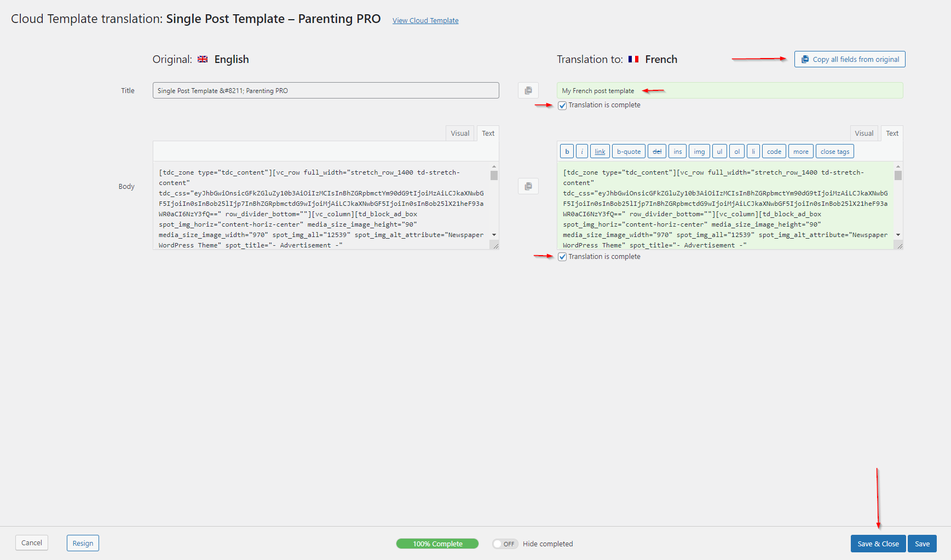Click the French flag icon
This screenshot has width=951, height=560.
[x=633, y=59]
